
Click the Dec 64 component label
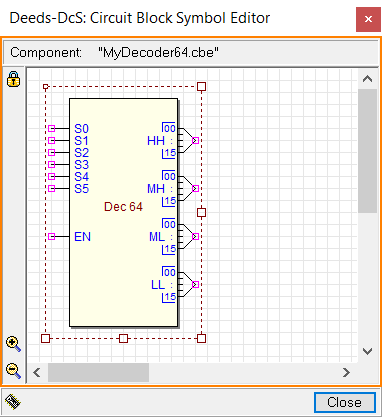point(123,207)
